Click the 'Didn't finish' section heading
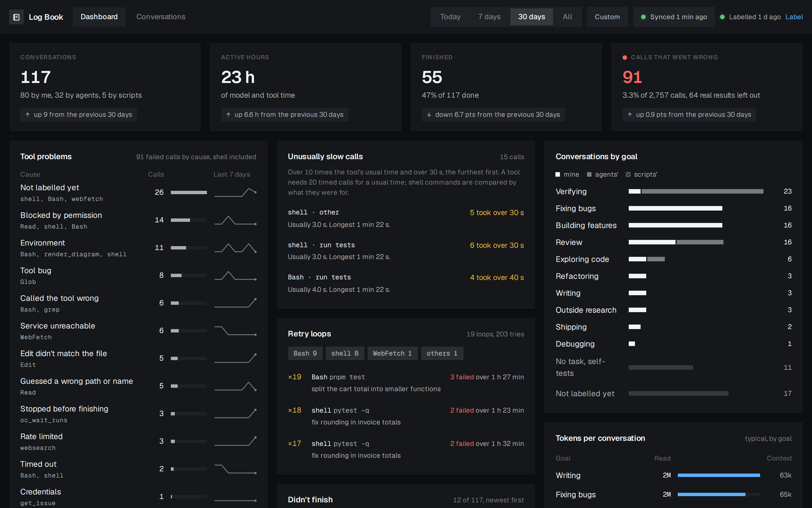Screen dimensions: 812x508 pyautogui.click(x=310, y=500)
